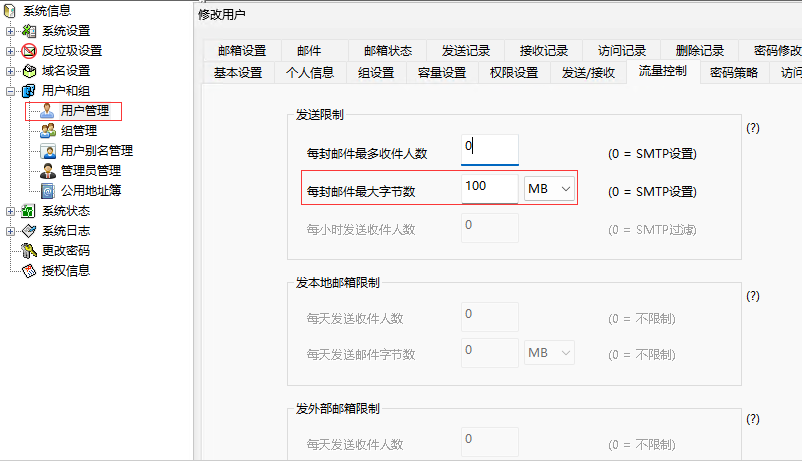Screen dimensions: 802x463
Task: Open the 权限设置 tab
Action: [x=514, y=73]
